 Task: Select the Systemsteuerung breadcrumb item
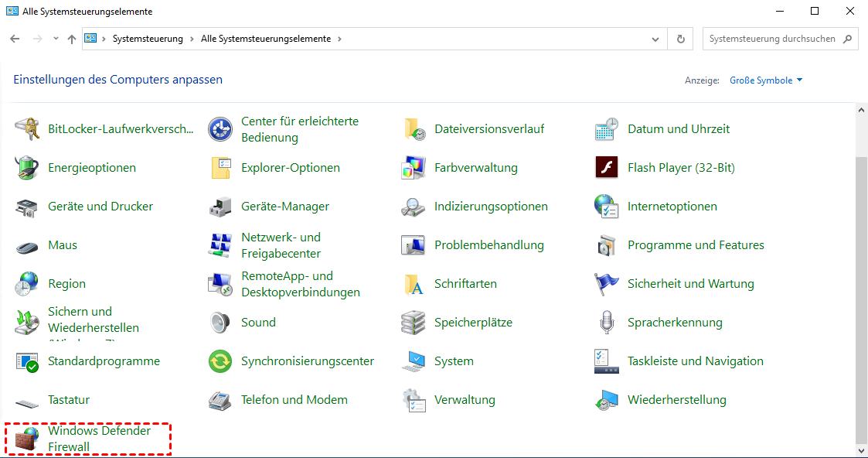(x=148, y=39)
